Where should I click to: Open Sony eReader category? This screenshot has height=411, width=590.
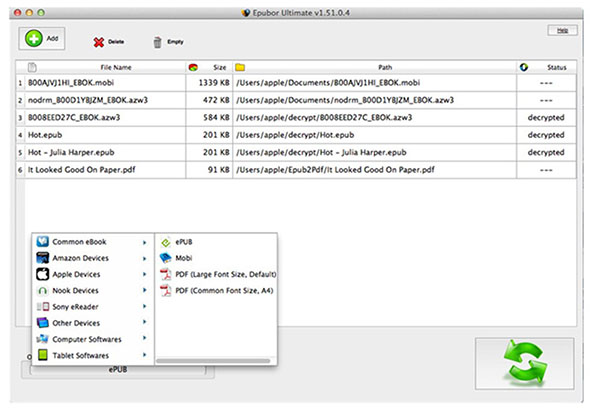(93, 307)
